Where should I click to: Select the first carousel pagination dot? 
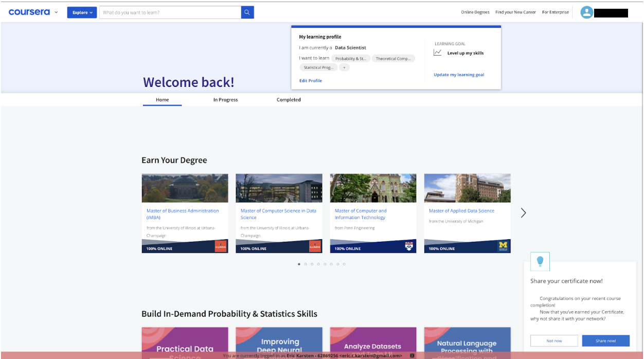(299, 264)
